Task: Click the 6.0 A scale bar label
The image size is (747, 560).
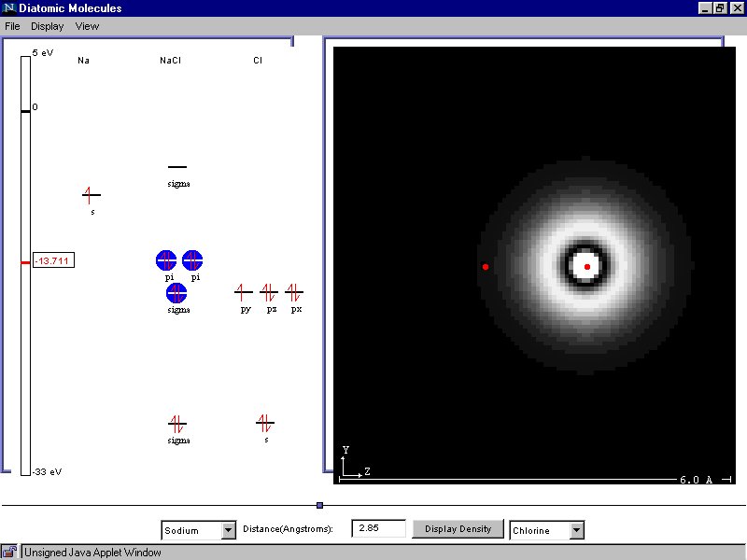Action: (696, 480)
